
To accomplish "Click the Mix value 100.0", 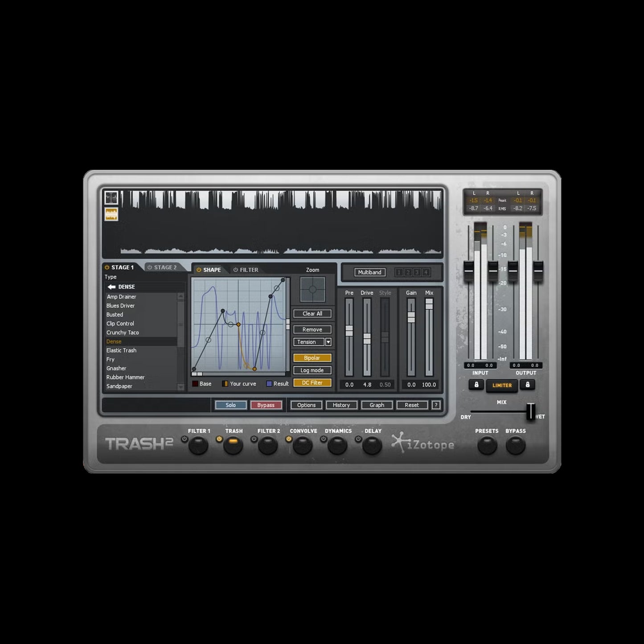I will (x=429, y=385).
